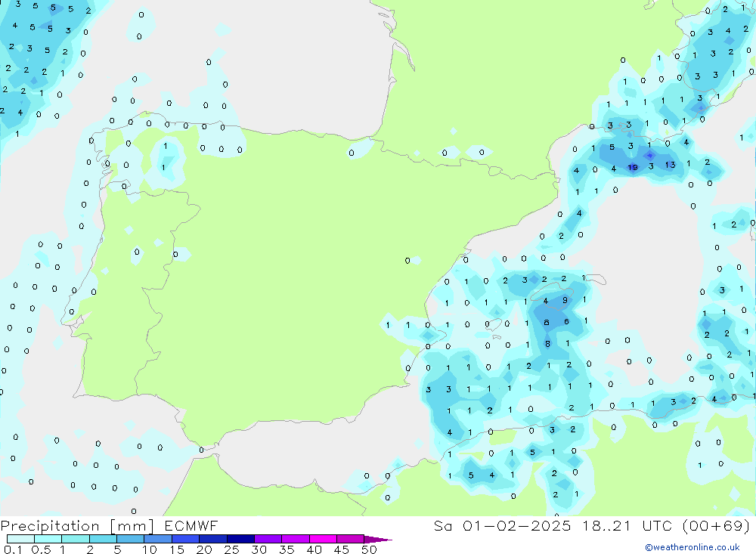The image size is (756, 554).
Task: Select the 0.1–0.5 mm legend color swatch
Action: [20, 539]
